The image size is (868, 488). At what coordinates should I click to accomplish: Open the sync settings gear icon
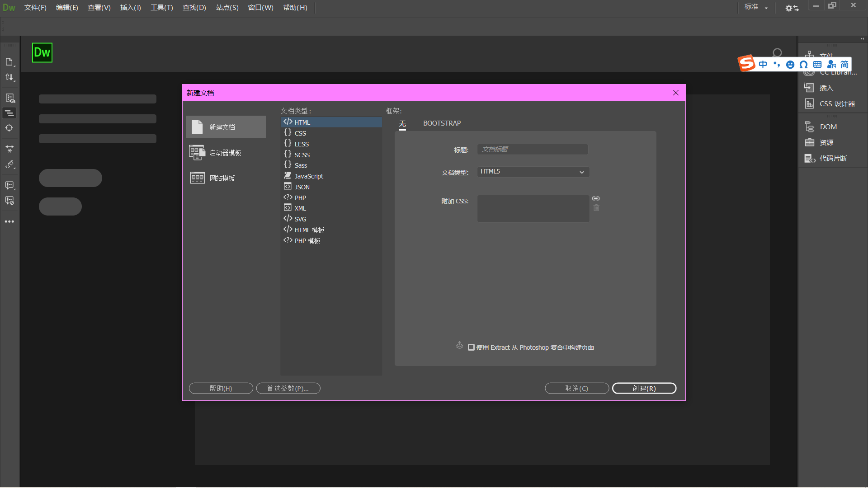792,8
